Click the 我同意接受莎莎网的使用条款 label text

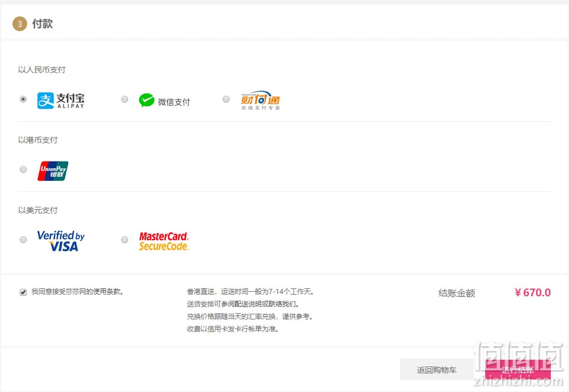pos(78,292)
